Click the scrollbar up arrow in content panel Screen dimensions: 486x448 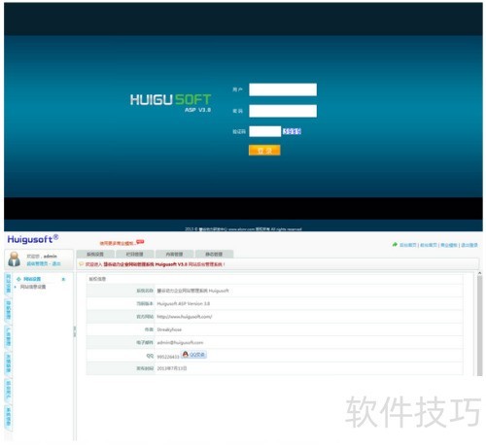point(479,274)
